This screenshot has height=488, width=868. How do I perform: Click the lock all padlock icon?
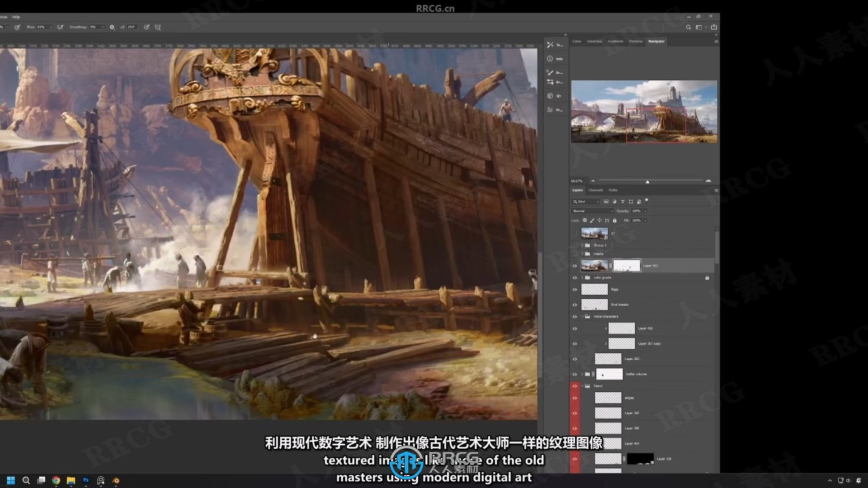[x=614, y=221]
